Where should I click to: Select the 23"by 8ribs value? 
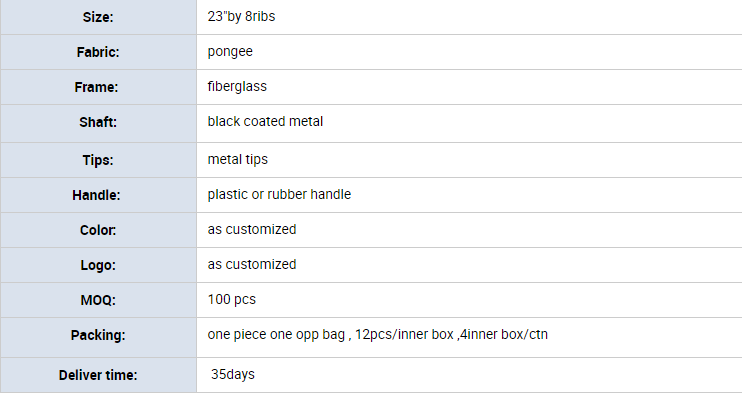tap(241, 17)
